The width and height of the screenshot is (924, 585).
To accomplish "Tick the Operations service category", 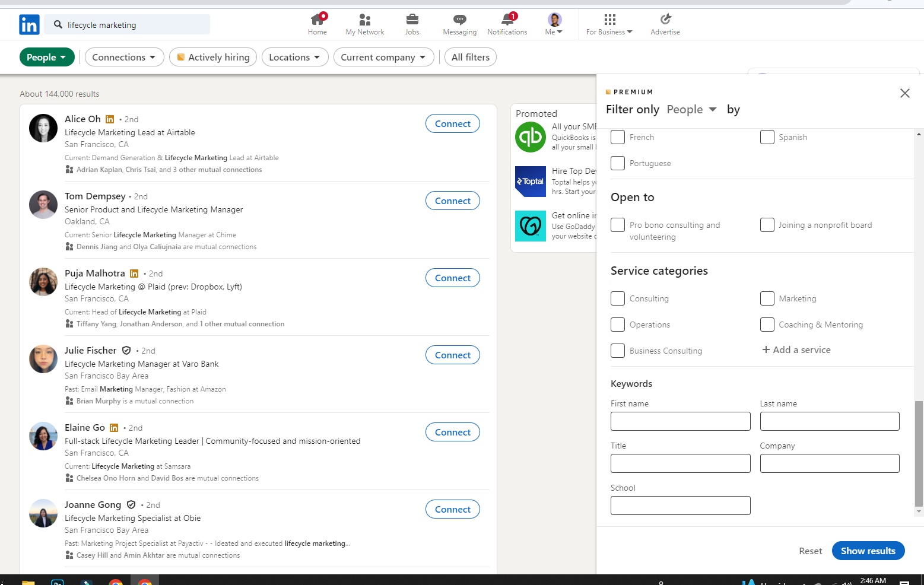I will (618, 325).
